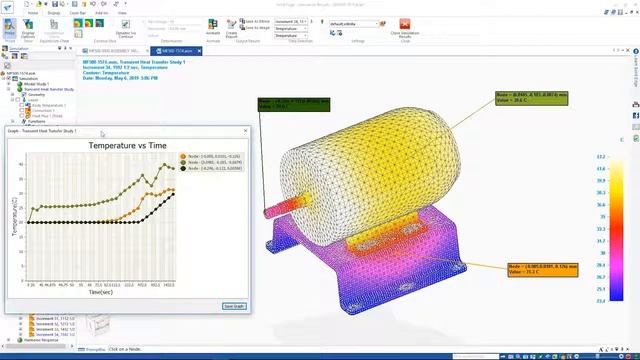Viewport: 640px width, 360px height.
Task: Expand the Modal Study 1 node
Action: point(9,84)
